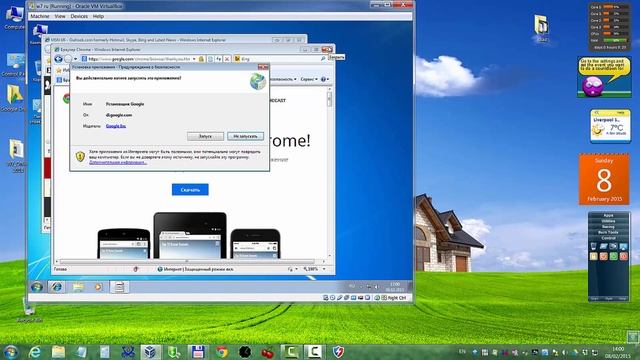Click the Chrome logo on the web page
This screenshot has width=640, height=360.
click(67, 98)
